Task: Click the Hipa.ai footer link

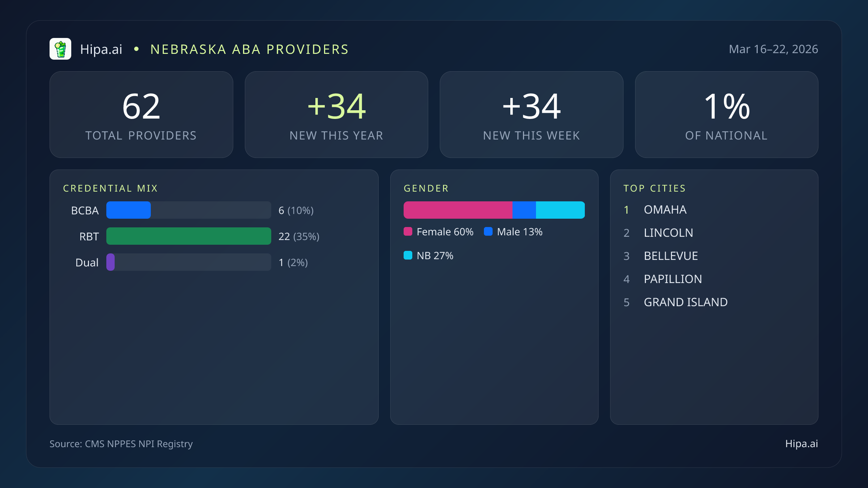Action: click(801, 444)
